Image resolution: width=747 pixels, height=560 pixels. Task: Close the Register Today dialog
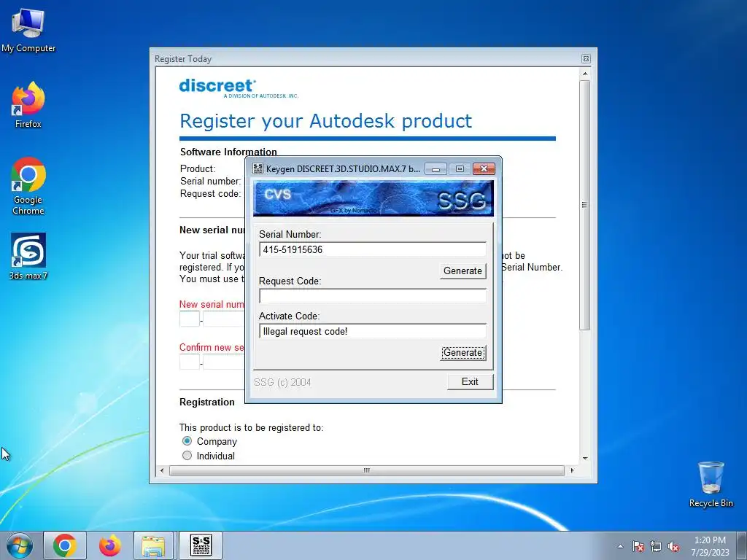[586, 58]
